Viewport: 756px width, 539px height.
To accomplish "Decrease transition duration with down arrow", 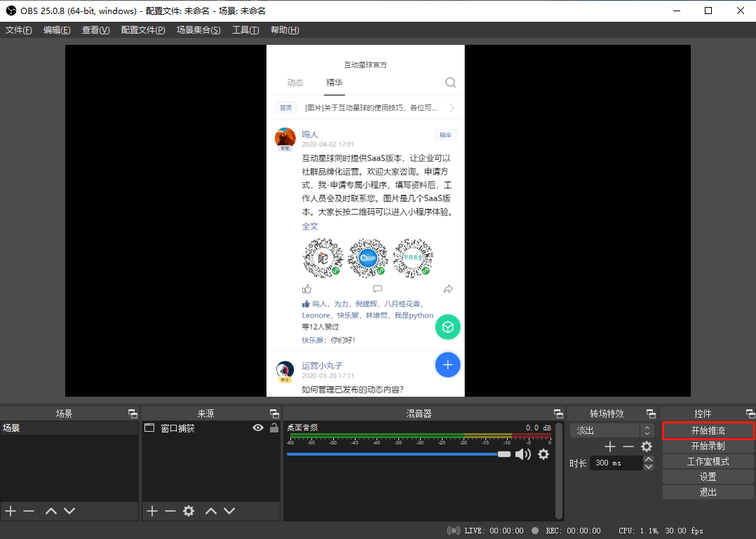I will (x=649, y=467).
